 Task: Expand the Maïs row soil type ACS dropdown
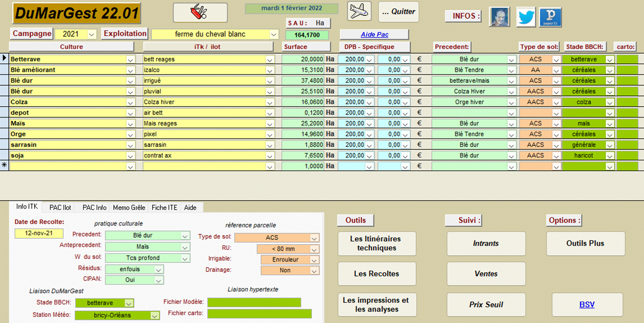(x=556, y=124)
